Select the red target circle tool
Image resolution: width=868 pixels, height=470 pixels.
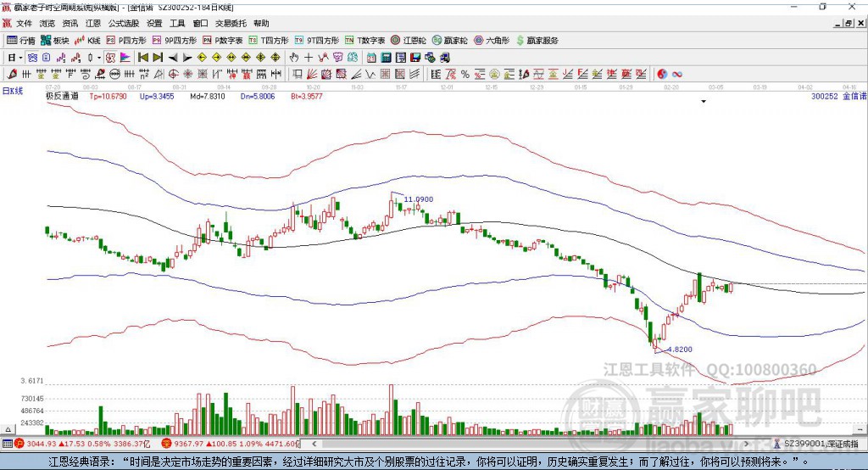173,74
